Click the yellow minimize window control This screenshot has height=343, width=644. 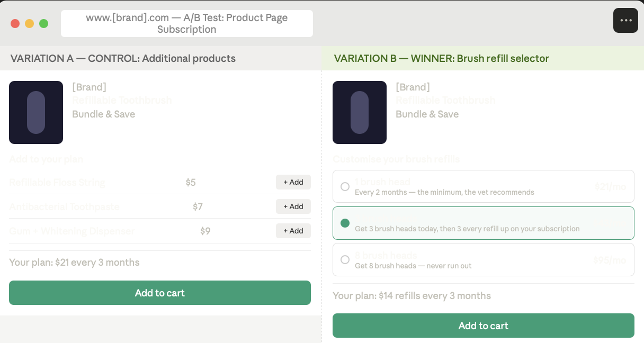[29, 23]
